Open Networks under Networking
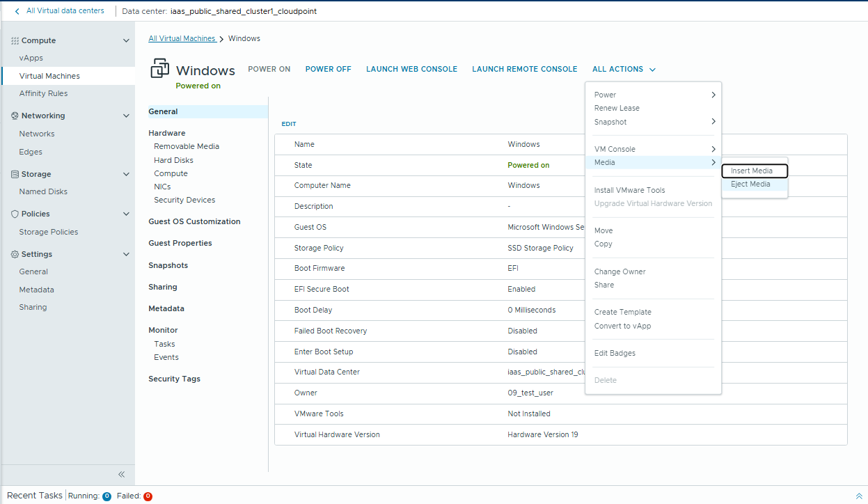The width and height of the screenshot is (868, 504). [x=37, y=134]
